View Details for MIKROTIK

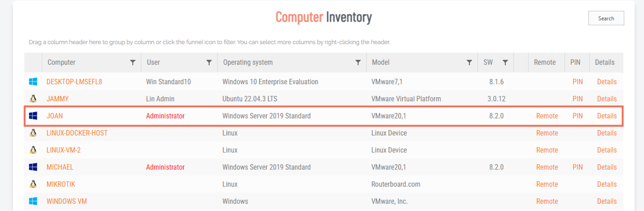pos(607,184)
